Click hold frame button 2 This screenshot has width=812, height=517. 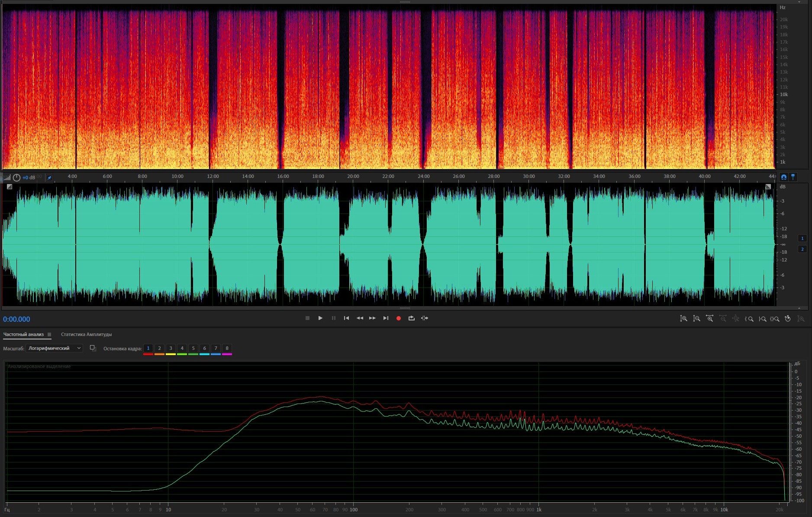[x=159, y=349]
